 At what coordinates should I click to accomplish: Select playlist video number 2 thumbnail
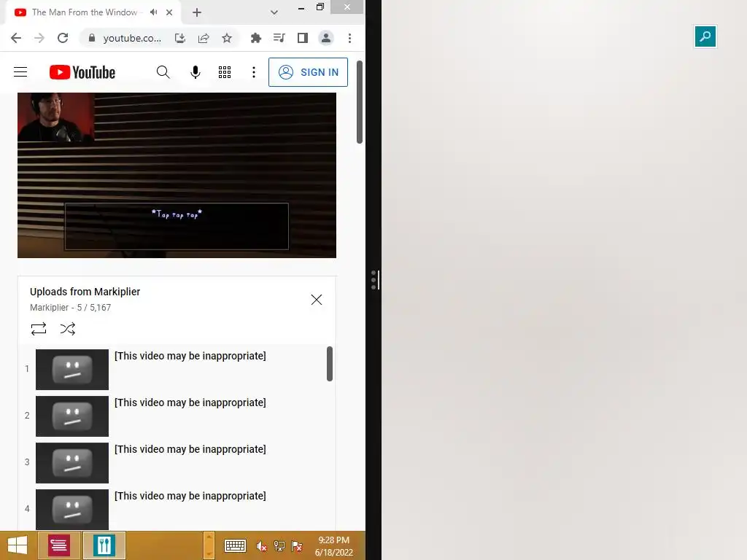coord(72,416)
